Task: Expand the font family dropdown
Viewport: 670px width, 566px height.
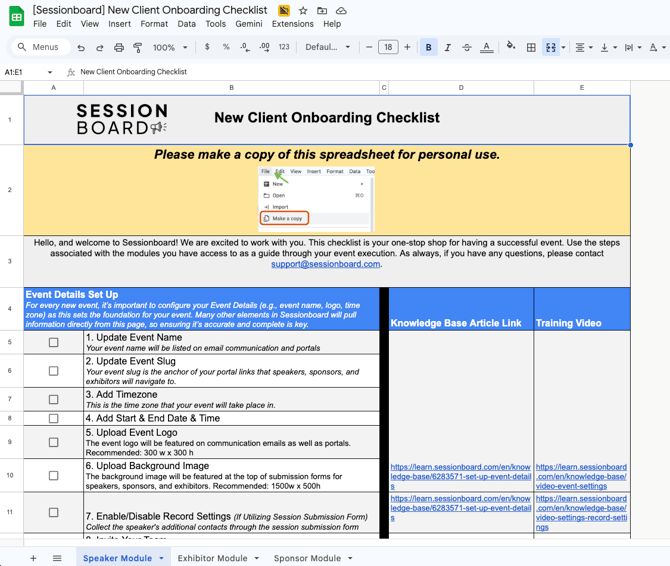Action: click(328, 47)
